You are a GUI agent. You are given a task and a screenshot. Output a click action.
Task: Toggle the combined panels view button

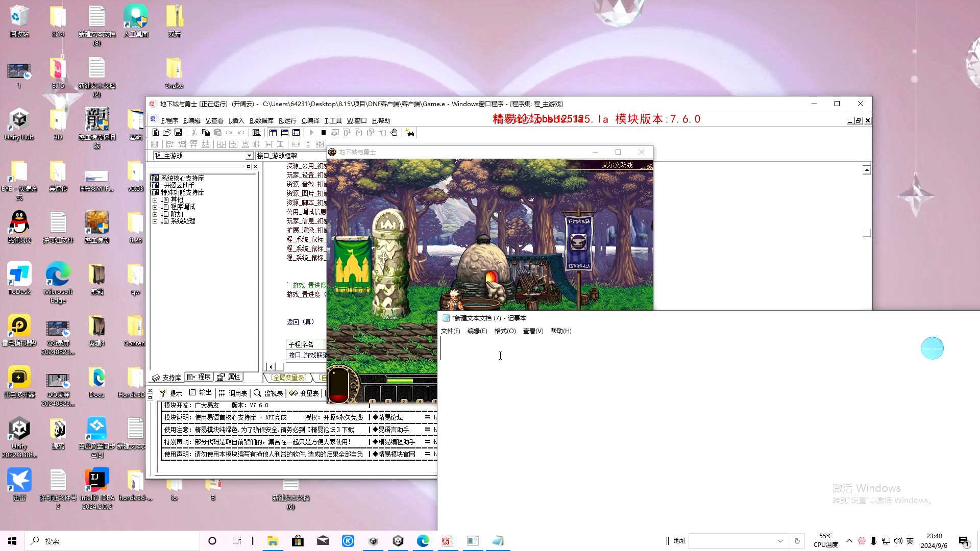296,133
